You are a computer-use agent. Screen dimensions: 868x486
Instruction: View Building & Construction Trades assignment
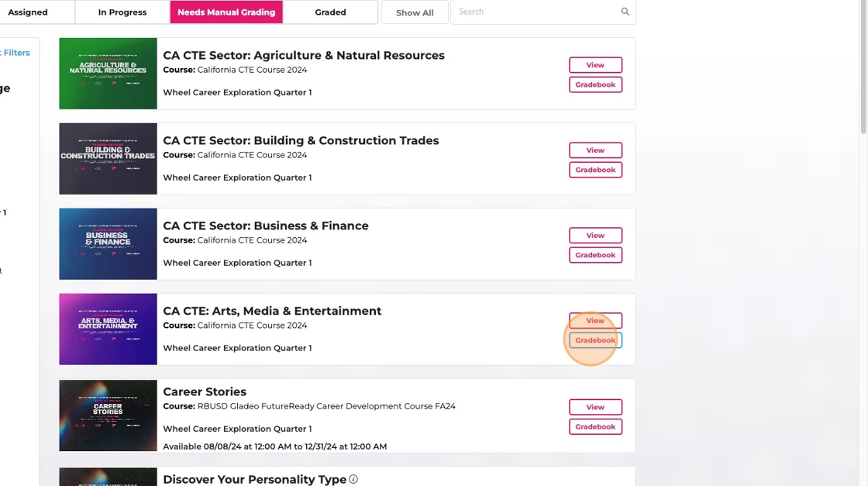click(x=596, y=150)
